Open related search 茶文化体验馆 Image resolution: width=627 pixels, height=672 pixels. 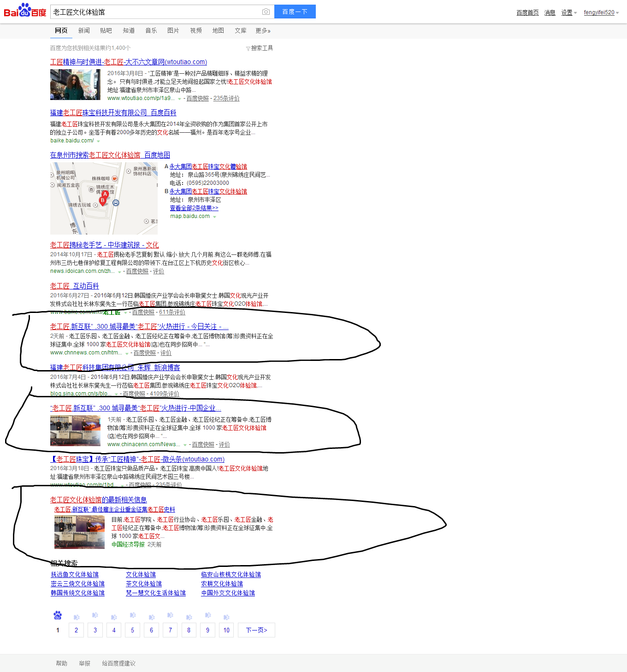click(144, 584)
